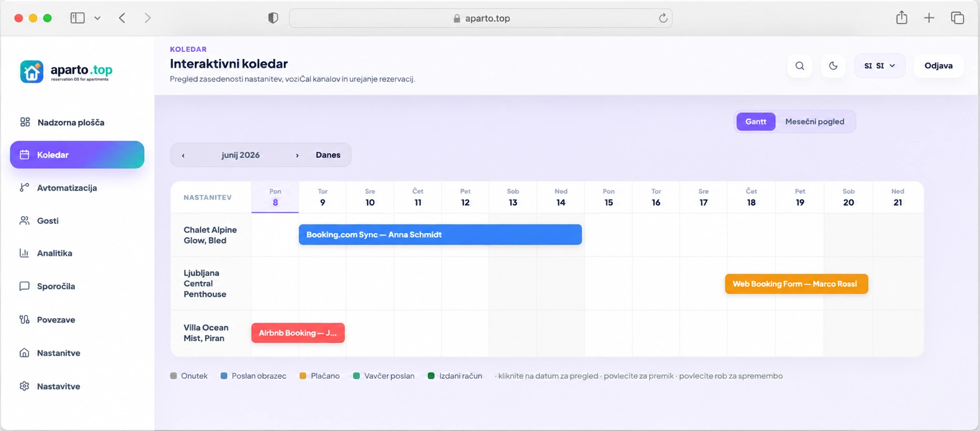
Task: Select Pon 8 date column header
Action: click(x=275, y=197)
